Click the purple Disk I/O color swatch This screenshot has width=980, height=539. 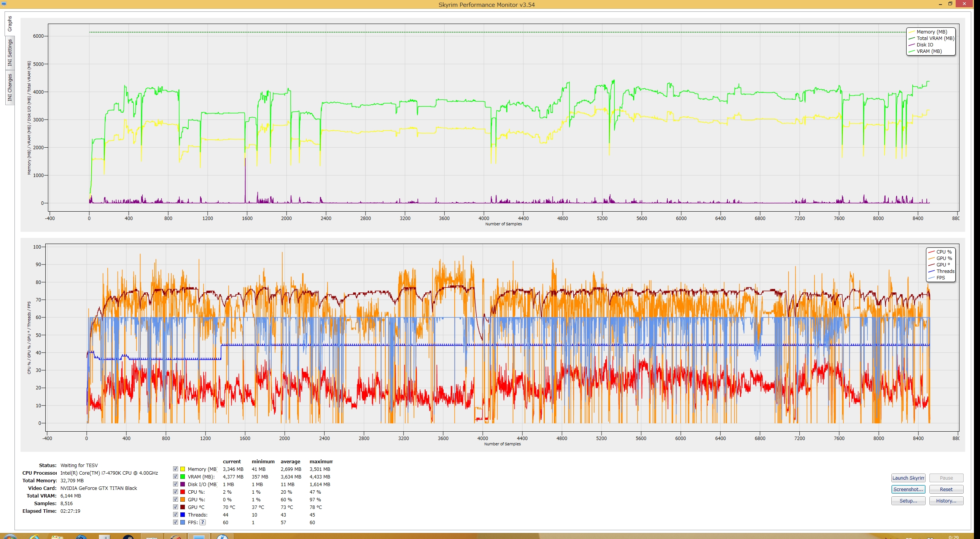pyautogui.click(x=183, y=484)
